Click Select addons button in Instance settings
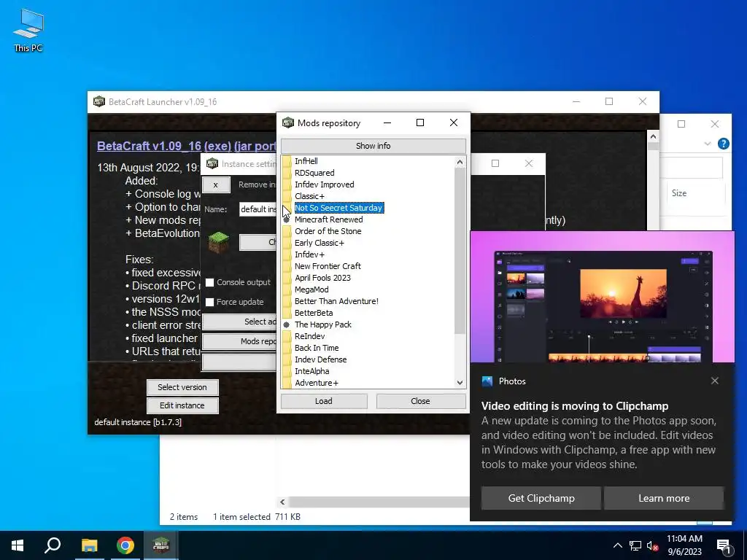This screenshot has height=560, width=747. [x=239, y=322]
